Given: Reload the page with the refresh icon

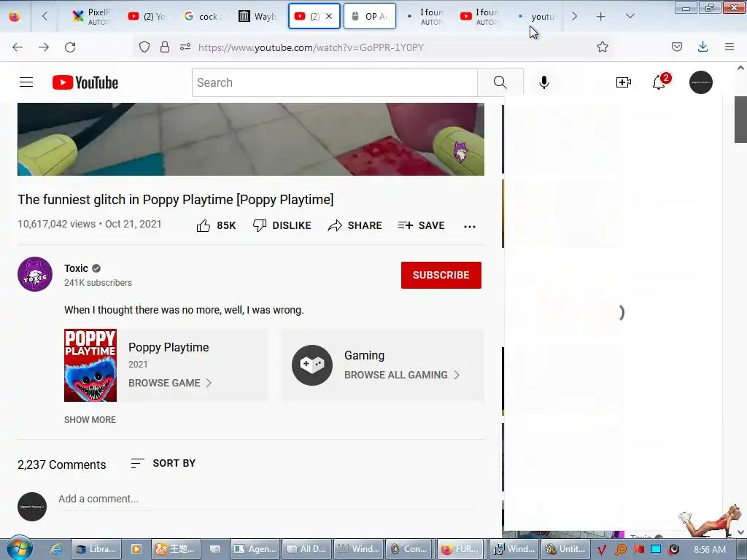Looking at the screenshot, I should click(x=70, y=47).
